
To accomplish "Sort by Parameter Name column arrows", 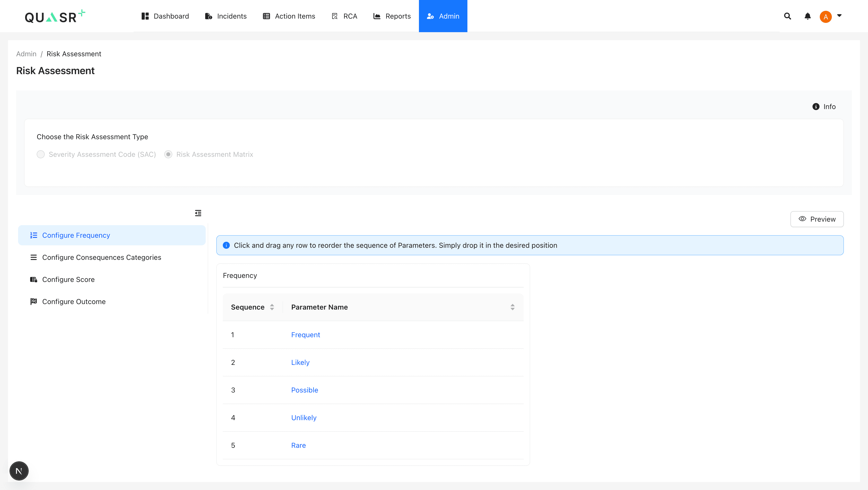I will click(x=512, y=307).
